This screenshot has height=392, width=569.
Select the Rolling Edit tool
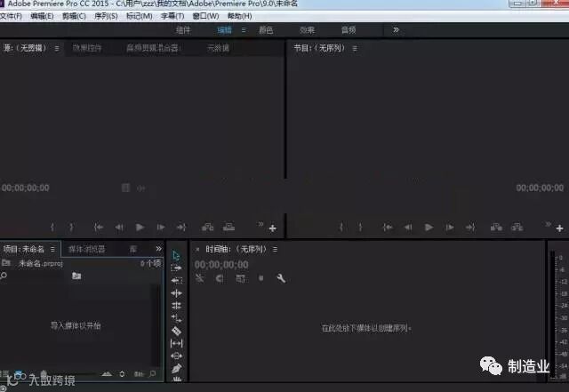176,306
